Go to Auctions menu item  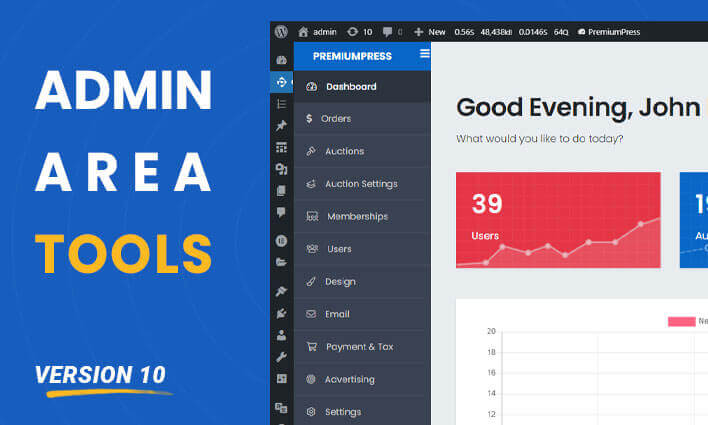pyautogui.click(x=344, y=151)
